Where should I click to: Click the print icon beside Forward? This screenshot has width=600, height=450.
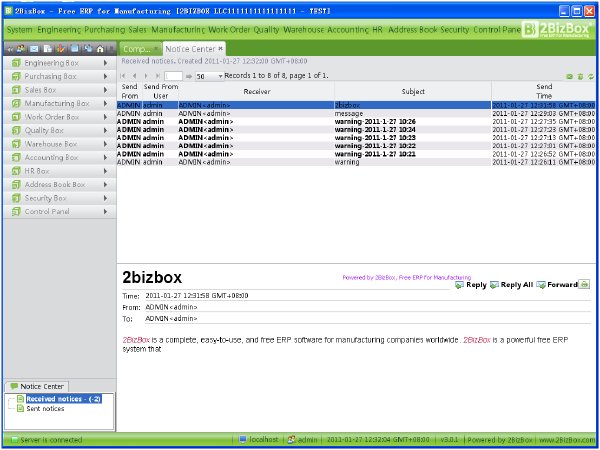(584, 284)
